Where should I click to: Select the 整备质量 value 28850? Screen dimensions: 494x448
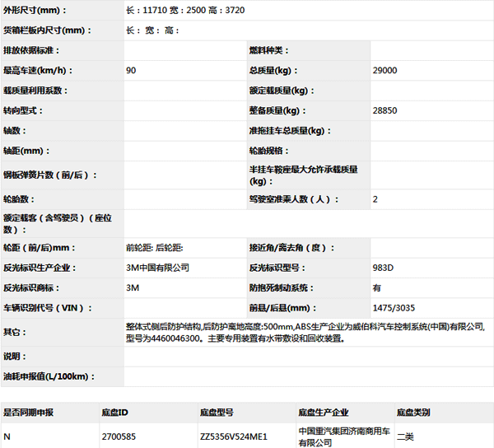click(384, 111)
